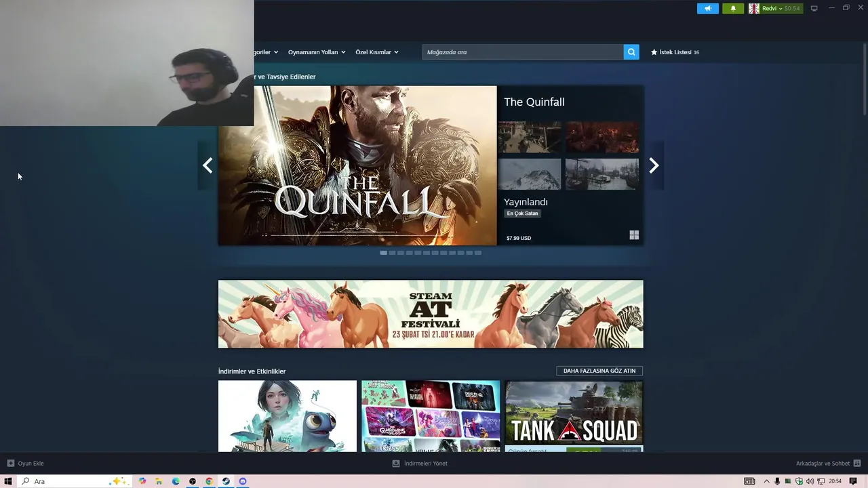Click the 20:54 taskbar clock
868x488 pixels.
[x=835, y=481]
